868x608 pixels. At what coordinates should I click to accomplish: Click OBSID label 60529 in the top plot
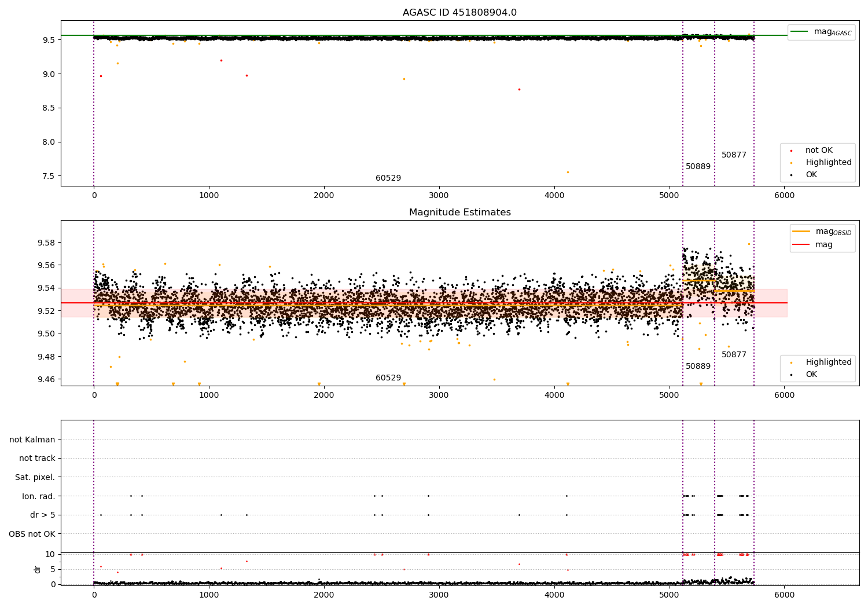click(388, 178)
